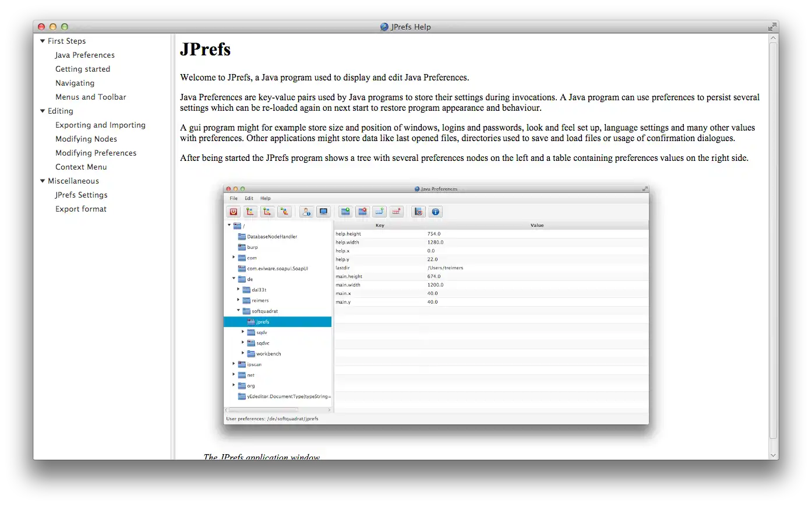Click the lastdir key cell
Viewport: 812px width, 506px height.
coord(342,268)
